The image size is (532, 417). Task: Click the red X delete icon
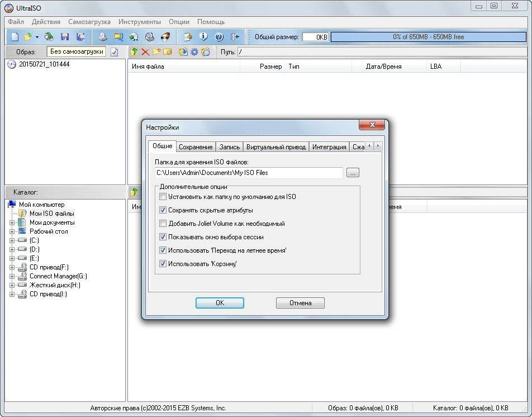pos(145,52)
